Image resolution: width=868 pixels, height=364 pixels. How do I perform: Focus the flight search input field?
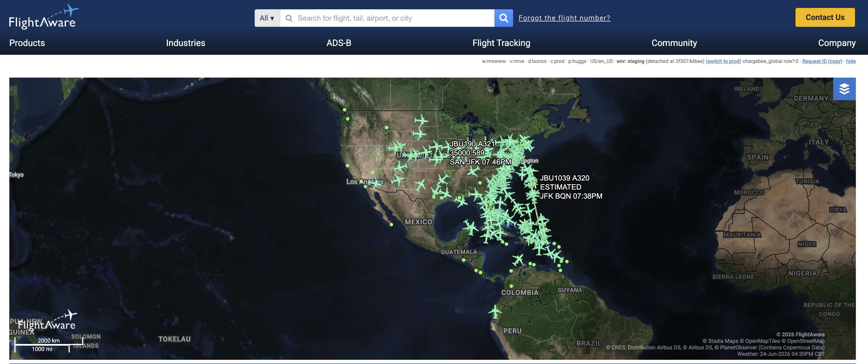[387, 18]
